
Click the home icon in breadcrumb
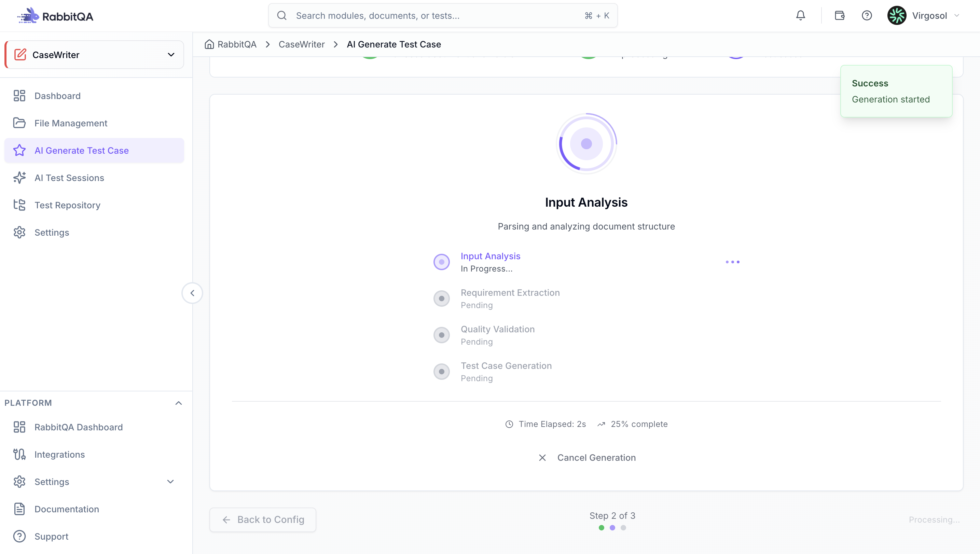[209, 44]
